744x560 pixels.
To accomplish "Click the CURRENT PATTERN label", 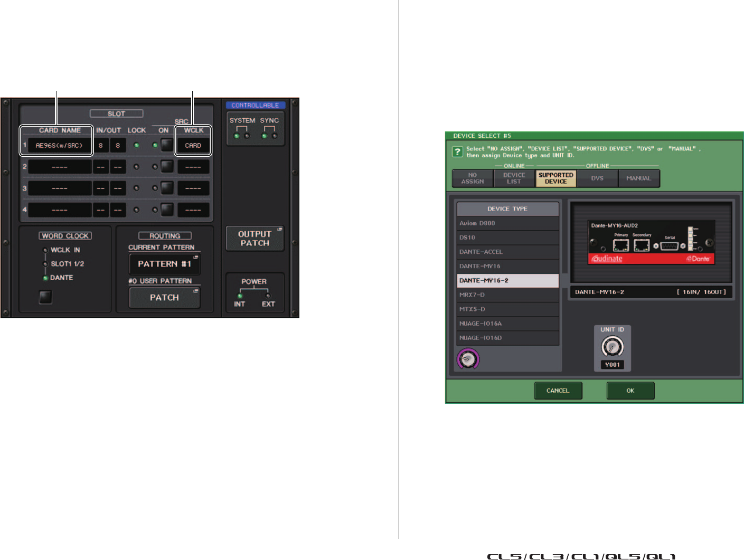I will pyautogui.click(x=162, y=248).
